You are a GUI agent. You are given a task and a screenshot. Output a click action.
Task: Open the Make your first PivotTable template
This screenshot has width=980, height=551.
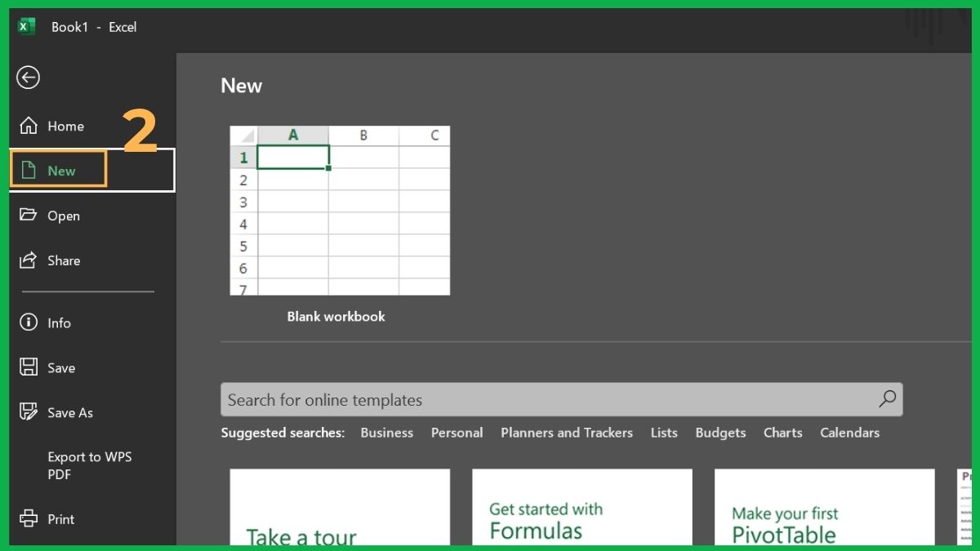[824, 506]
